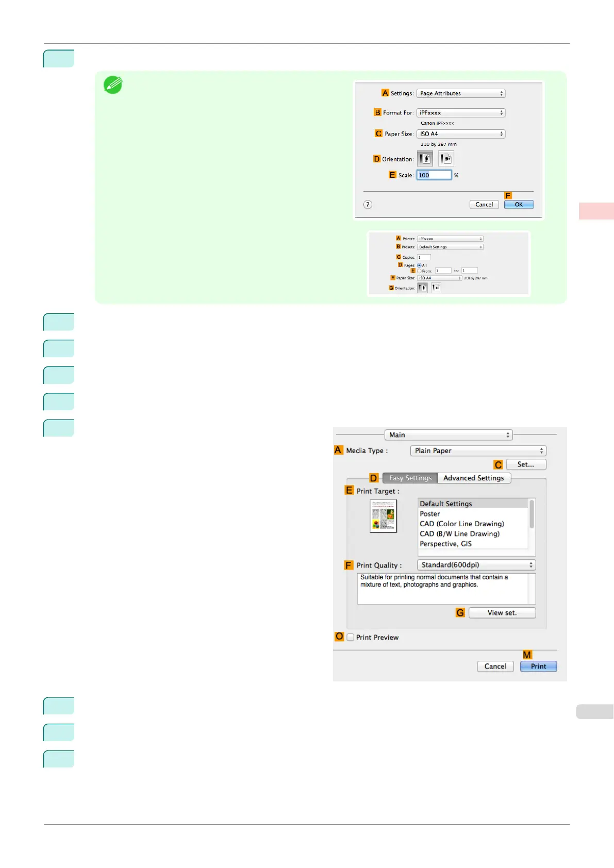Click the From page number field
Screen dimensions: 614x868
(x=443, y=271)
